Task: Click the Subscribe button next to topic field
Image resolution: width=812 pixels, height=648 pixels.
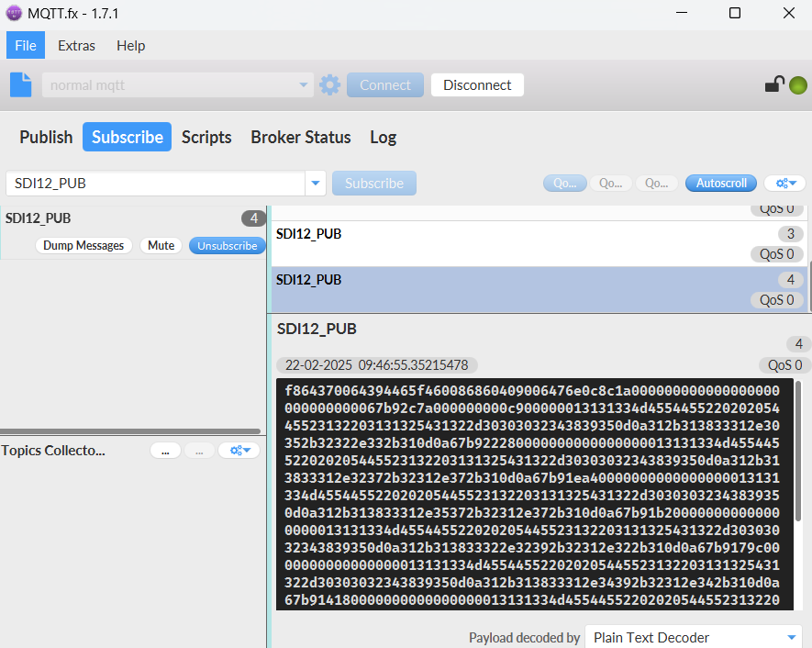Action: [374, 183]
